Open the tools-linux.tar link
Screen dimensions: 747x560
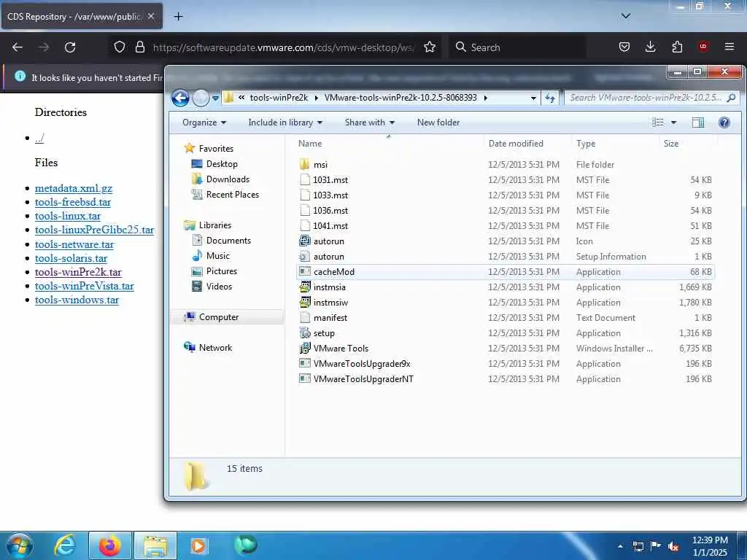(x=68, y=216)
